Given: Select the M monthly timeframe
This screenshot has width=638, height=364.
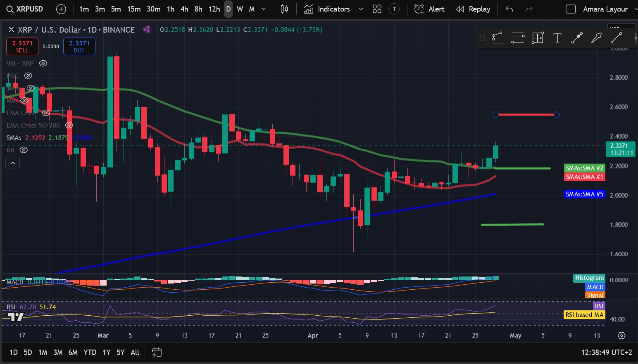Looking at the screenshot, I should pos(252,9).
